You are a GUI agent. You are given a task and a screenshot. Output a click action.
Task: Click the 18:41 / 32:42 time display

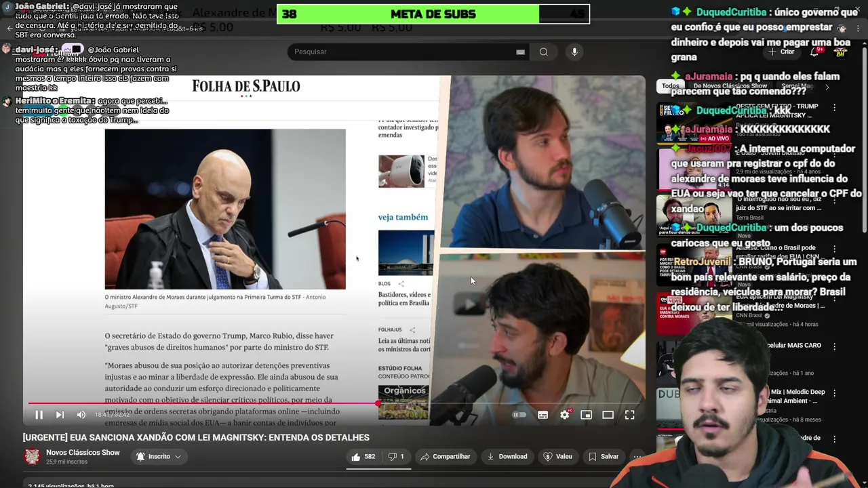tap(112, 415)
